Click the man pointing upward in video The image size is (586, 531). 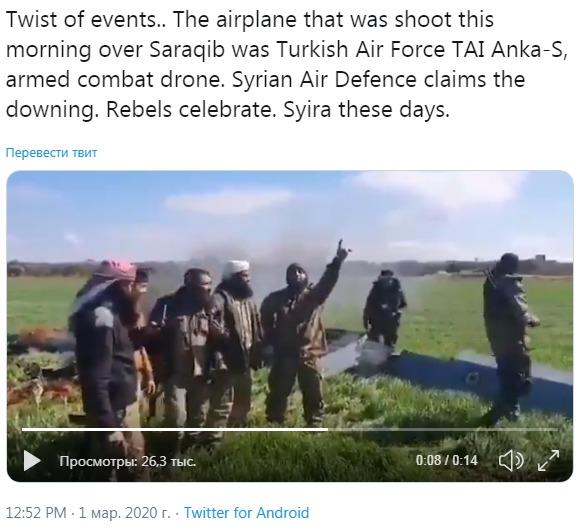point(299,329)
